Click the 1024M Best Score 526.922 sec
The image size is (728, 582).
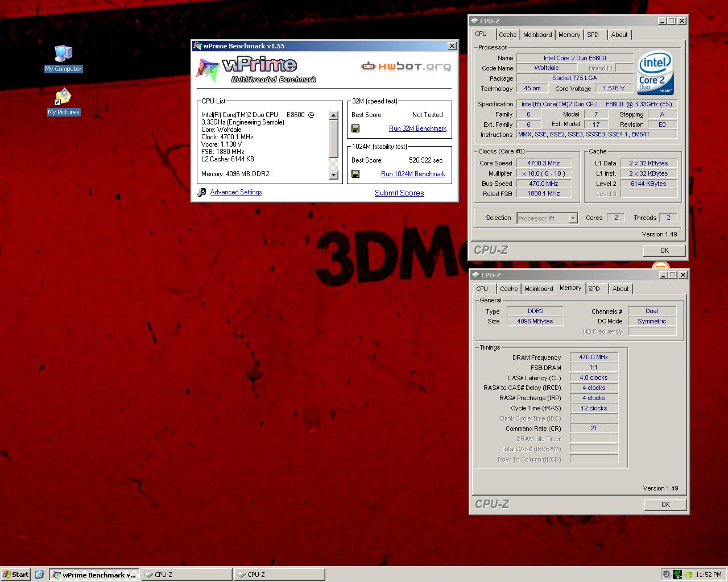tap(425, 160)
